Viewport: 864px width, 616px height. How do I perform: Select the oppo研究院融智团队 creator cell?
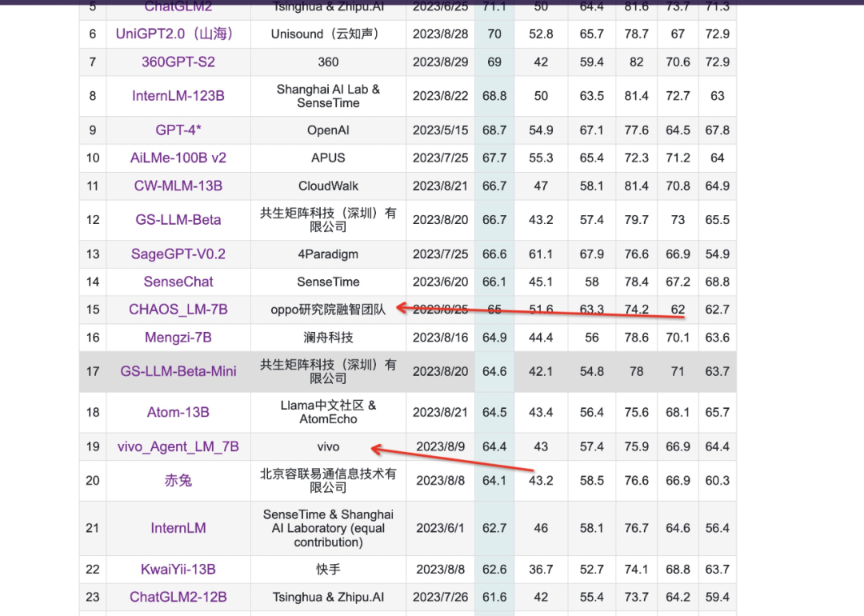[x=329, y=310]
